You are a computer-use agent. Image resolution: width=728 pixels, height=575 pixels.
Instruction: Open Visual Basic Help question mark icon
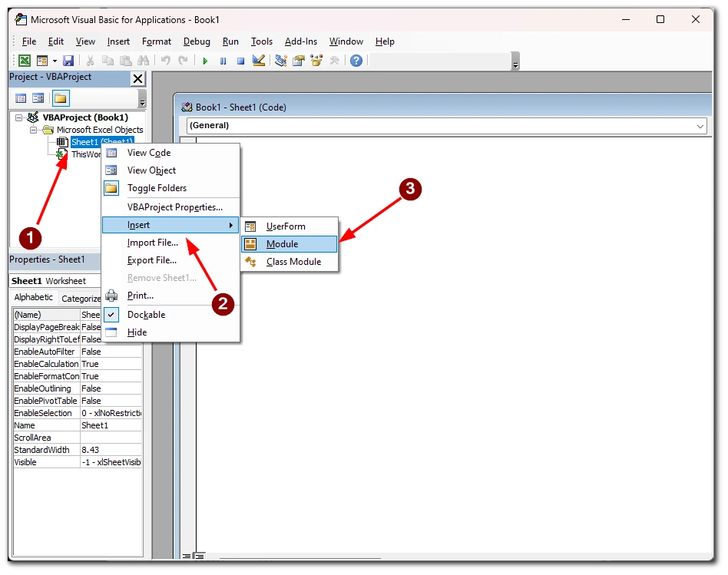point(356,61)
